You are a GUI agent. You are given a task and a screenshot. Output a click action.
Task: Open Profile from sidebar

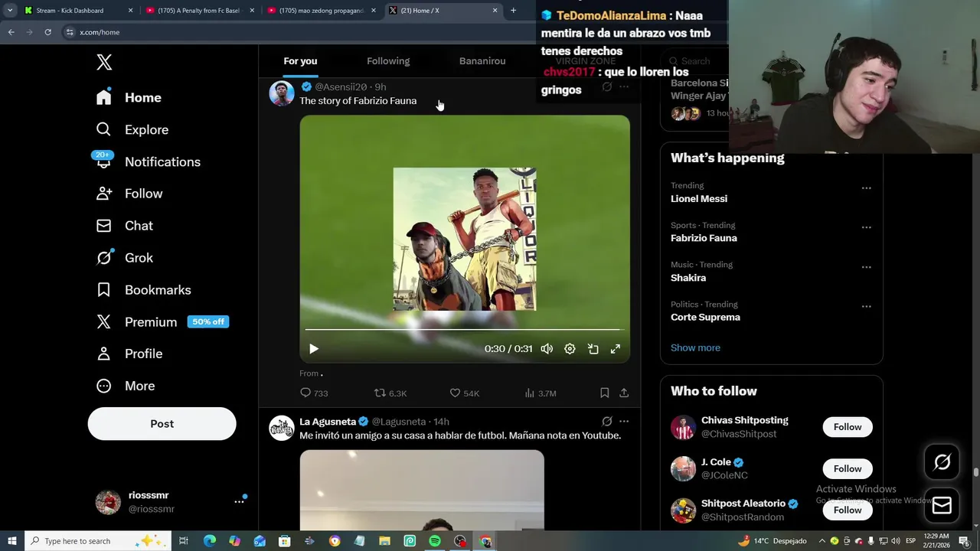point(129,354)
